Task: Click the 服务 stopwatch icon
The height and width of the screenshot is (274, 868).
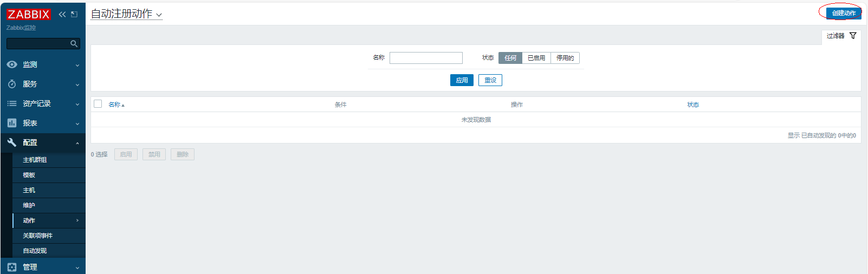Action: [12, 84]
